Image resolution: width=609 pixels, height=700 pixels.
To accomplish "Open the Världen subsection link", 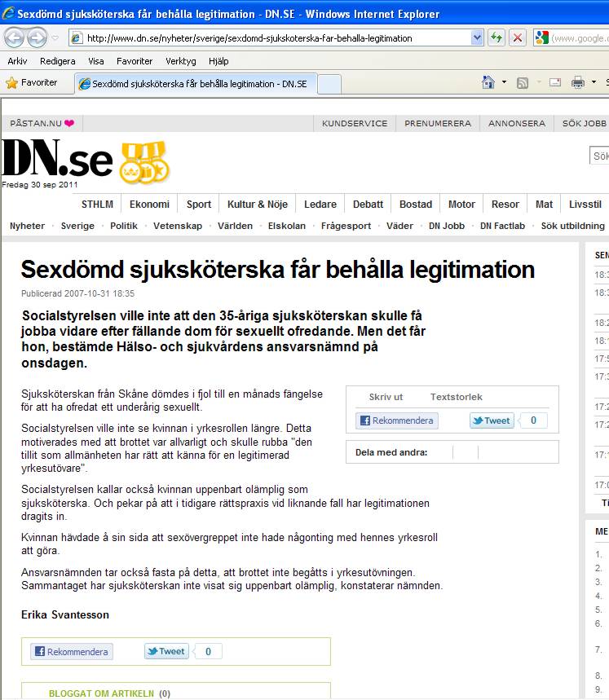I will pyautogui.click(x=235, y=226).
